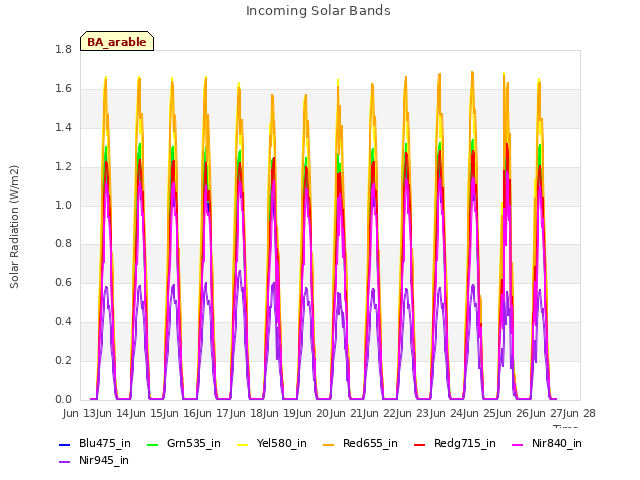Click the blue Blu475_in color marker
Viewport: 640px width, 480px height.
(x=64, y=444)
